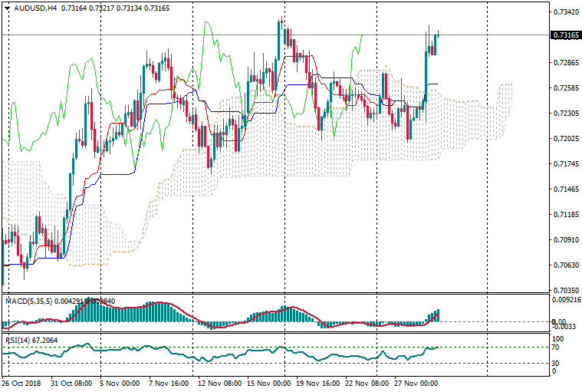Click the RSI 70 level axis label
Viewport: 582px width, 392px height.
[557, 348]
